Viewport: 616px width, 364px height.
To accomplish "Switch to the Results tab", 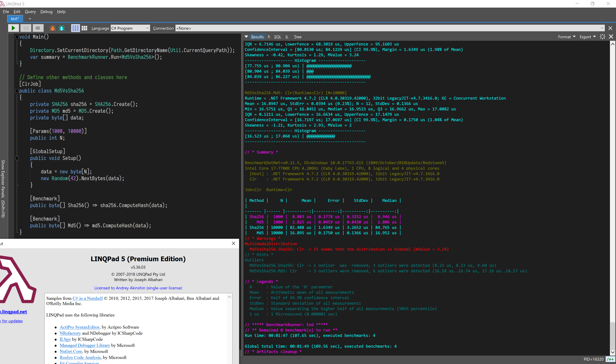I will coord(257,37).
